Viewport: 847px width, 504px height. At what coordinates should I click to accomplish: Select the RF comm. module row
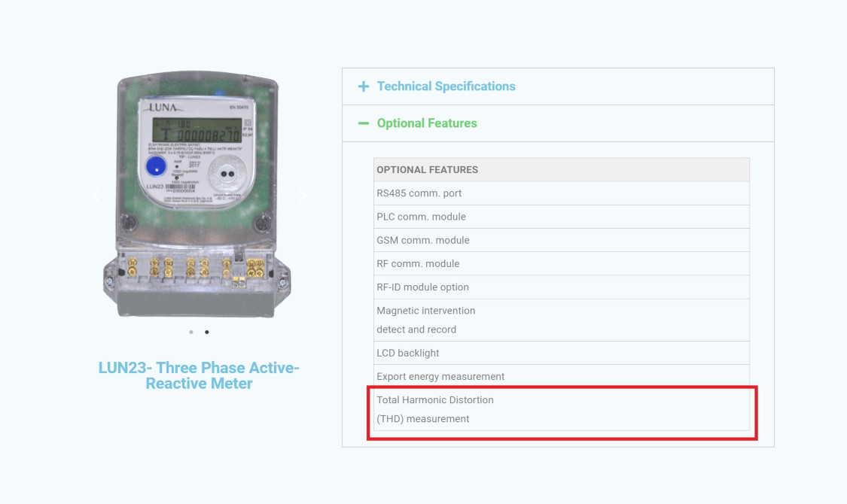[561, 264]
